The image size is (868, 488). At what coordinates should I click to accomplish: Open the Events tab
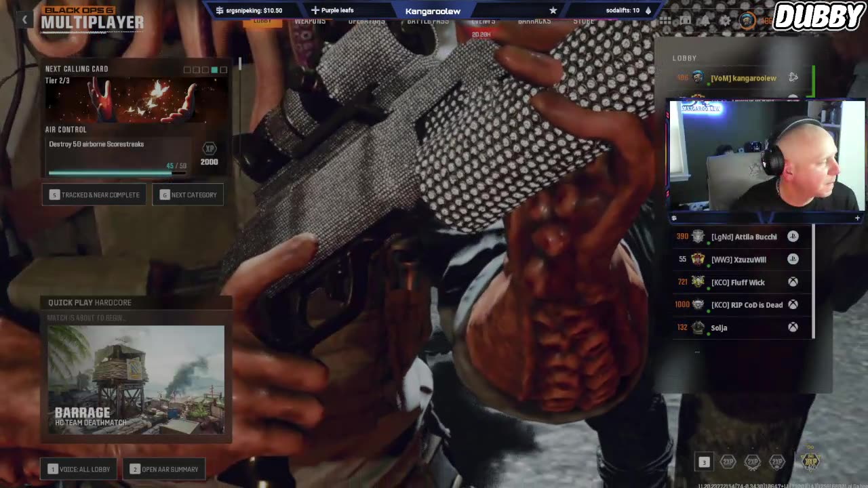(484, 21)
